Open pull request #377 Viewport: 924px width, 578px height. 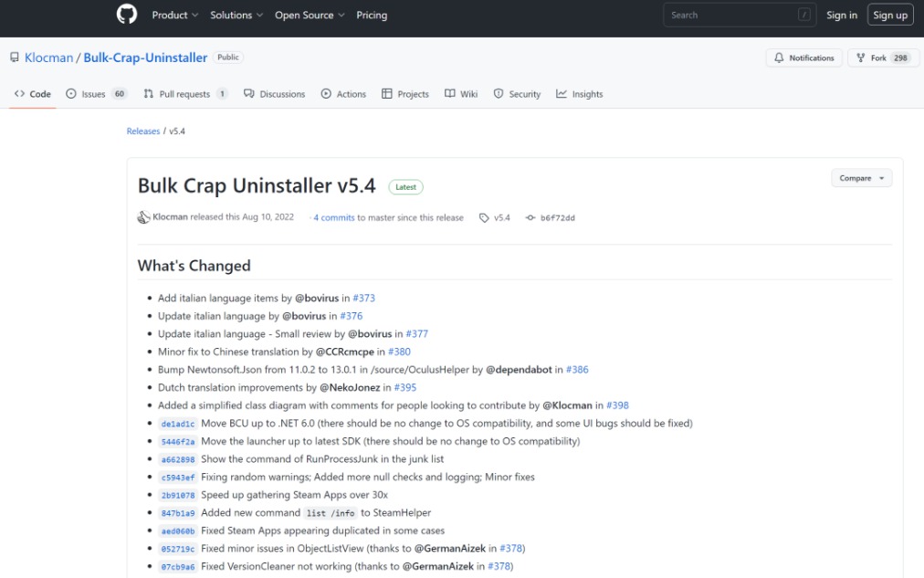[x=416, y=333]
